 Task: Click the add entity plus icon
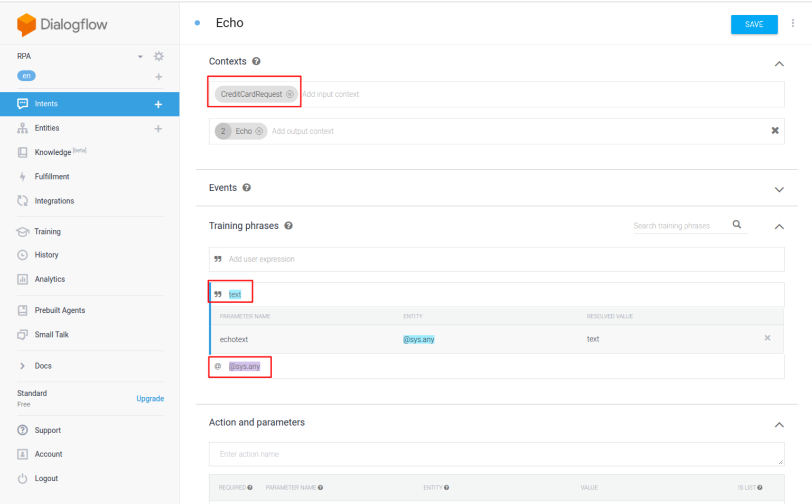click(158, 128)
